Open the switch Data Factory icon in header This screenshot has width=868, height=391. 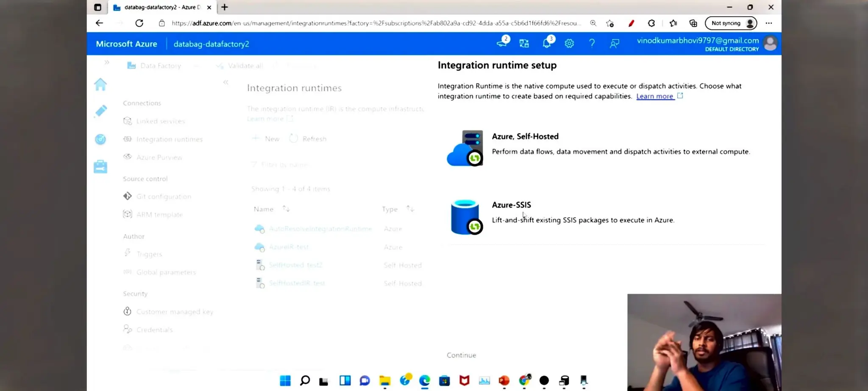(x=524, y=43)
